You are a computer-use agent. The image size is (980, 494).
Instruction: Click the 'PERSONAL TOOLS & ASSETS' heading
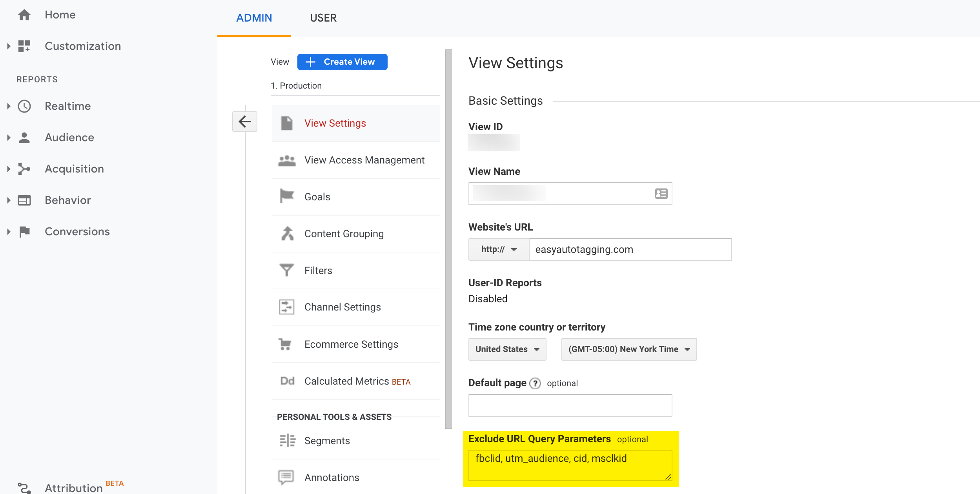click(334, 417)
